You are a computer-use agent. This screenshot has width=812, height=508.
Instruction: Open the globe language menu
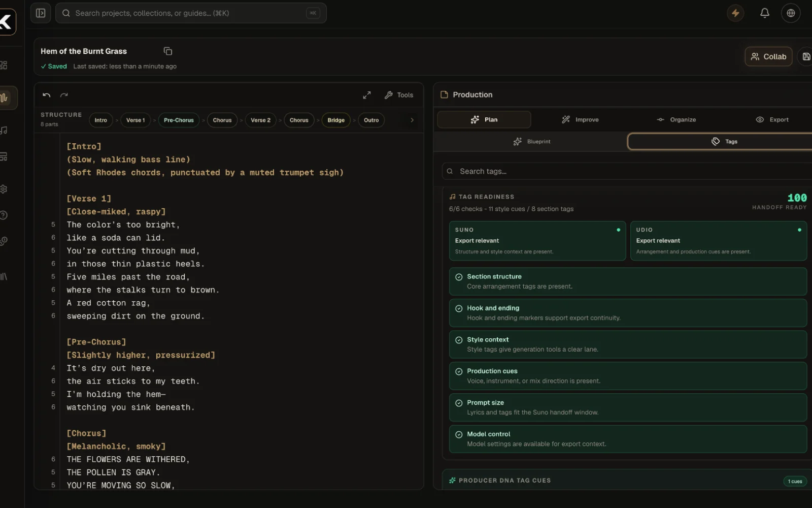[x=791, y=13]
